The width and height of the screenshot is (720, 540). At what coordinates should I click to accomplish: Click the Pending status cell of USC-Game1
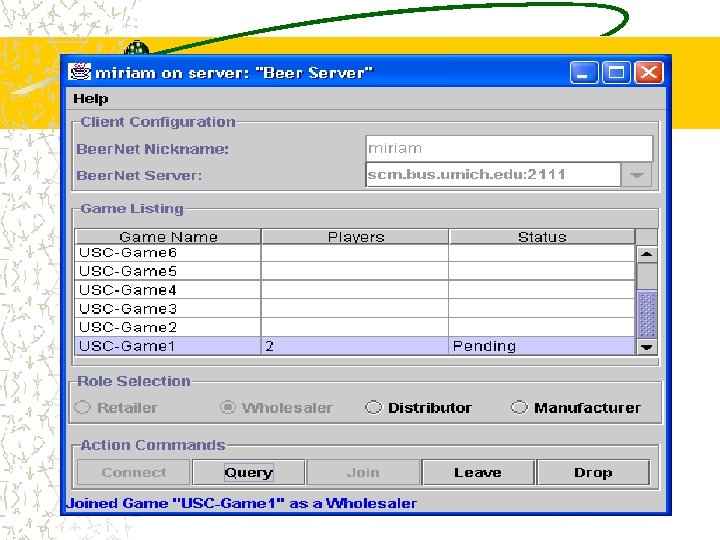[541, 346]
